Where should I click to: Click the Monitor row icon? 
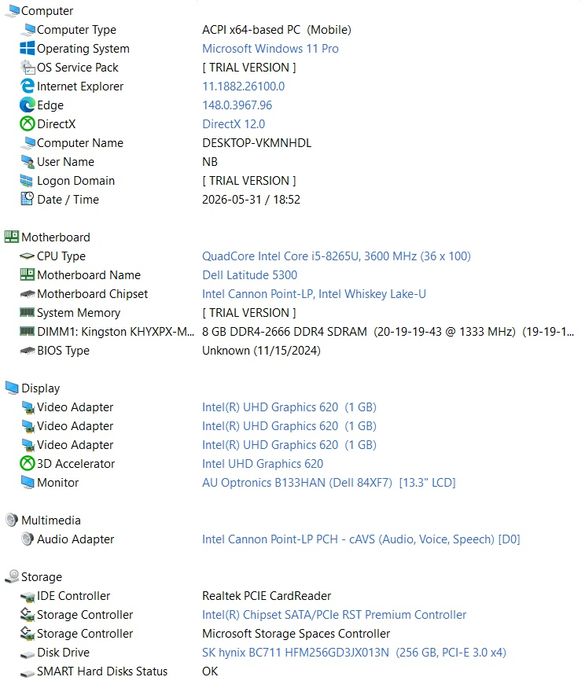point(27,482)
